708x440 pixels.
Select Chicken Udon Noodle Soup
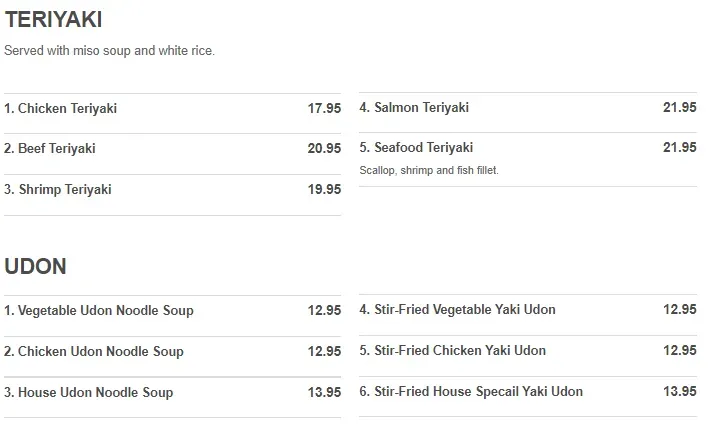click(x=94, y=352)
